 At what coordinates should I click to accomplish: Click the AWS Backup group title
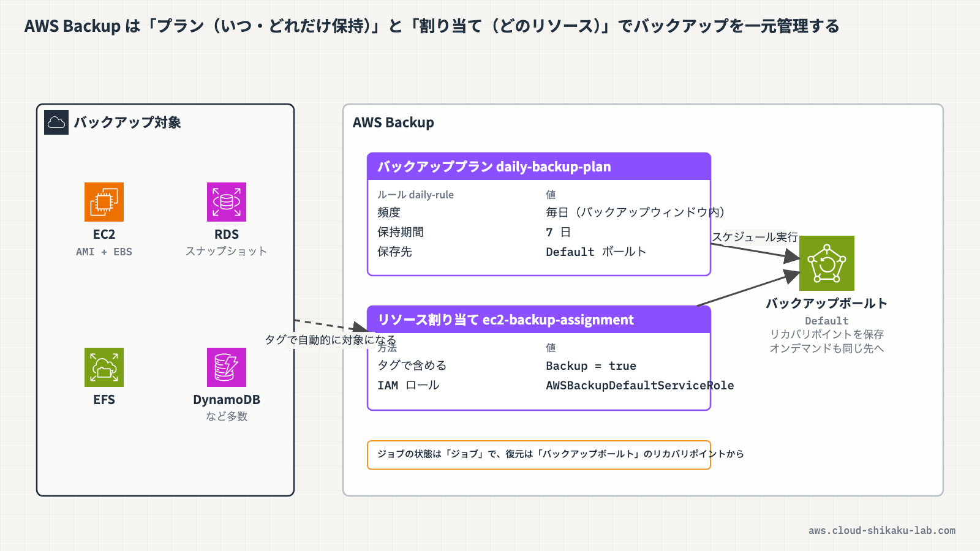point(393,122)
